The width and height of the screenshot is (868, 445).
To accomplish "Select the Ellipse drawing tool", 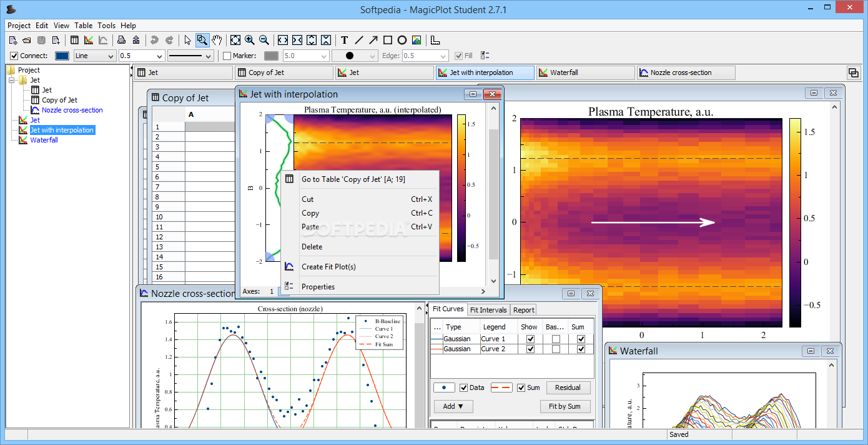I will [402, 40].
